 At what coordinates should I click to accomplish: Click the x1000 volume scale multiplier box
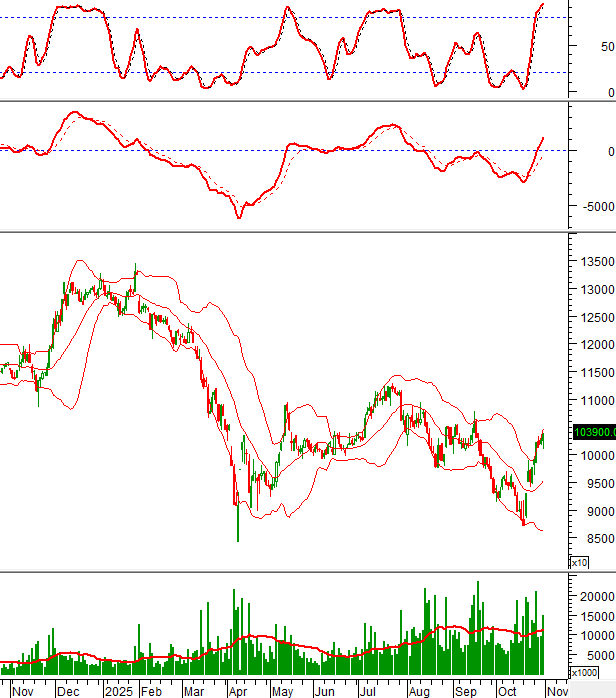(x=584, y=672)
